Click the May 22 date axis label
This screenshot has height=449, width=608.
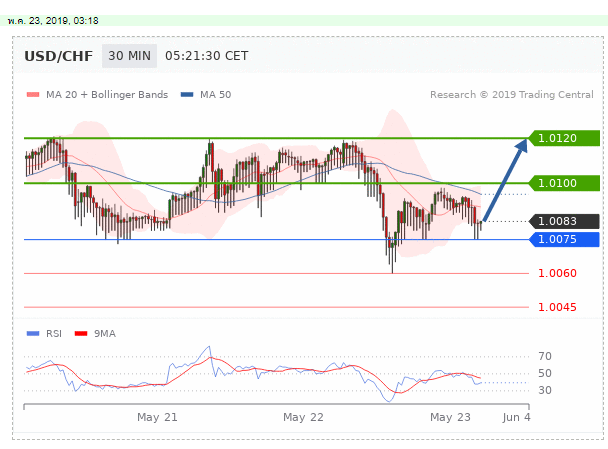pos(303,417)
